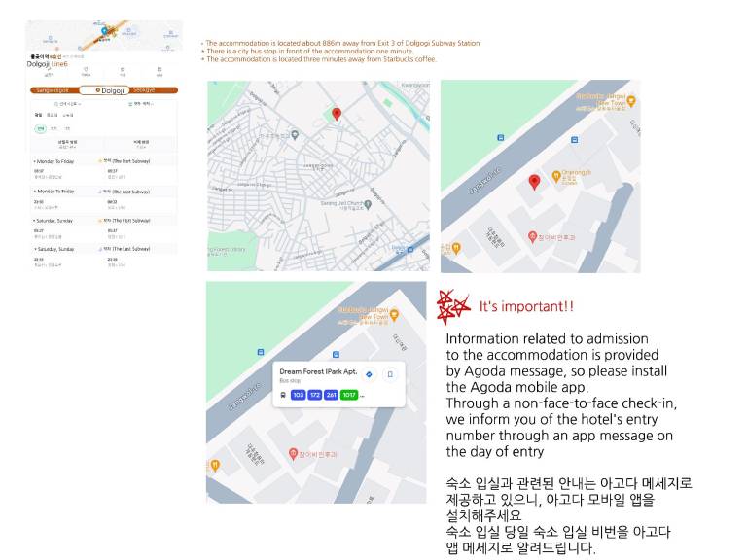Open Dream Forest IPark Apt. bus stop title
This screenshot has height=560, width=747.
318,371
